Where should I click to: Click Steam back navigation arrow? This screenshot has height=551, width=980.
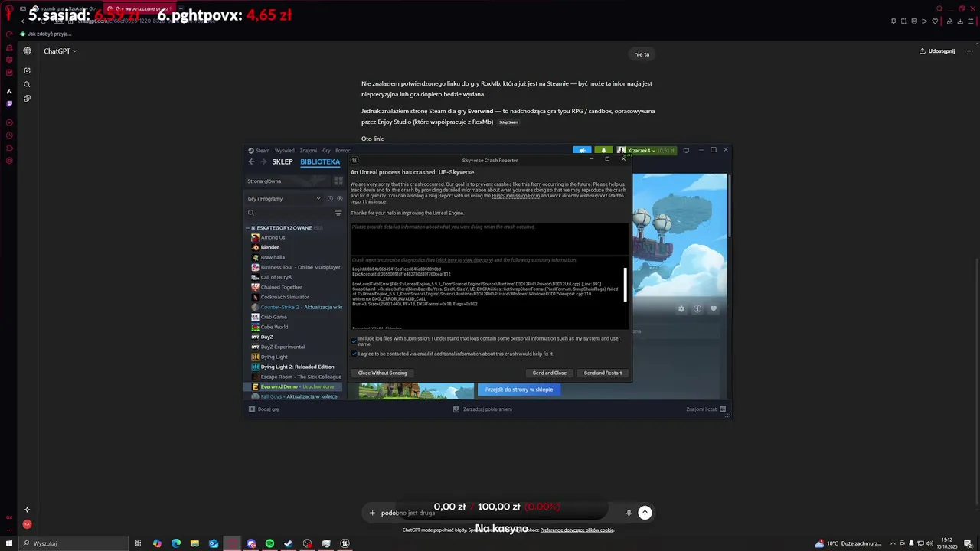pos(251,162)
